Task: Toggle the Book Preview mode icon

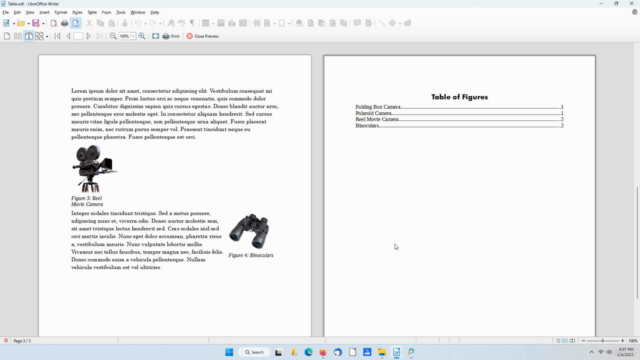Action: pyautogui.click(x=29, y=36)
